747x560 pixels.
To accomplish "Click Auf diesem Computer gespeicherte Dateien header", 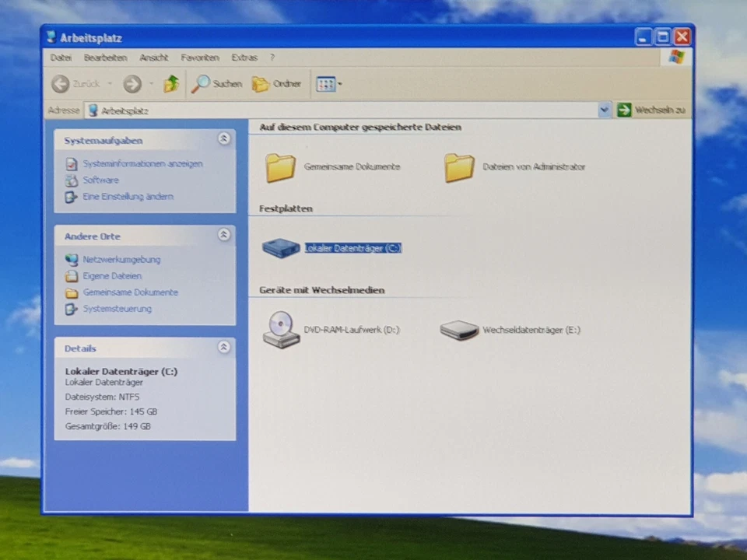I will pos(360,127).
